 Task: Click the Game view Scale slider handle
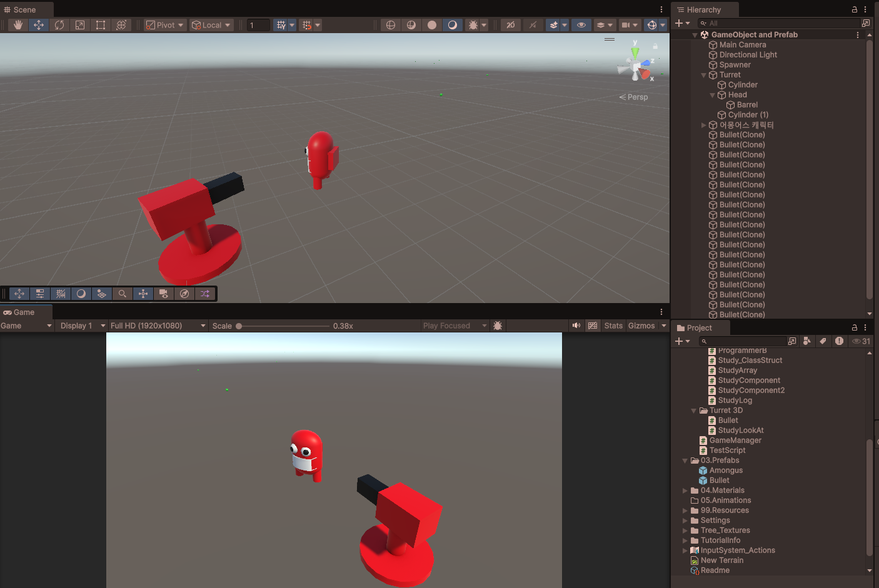pyautogui.click(x=239, y=326)
